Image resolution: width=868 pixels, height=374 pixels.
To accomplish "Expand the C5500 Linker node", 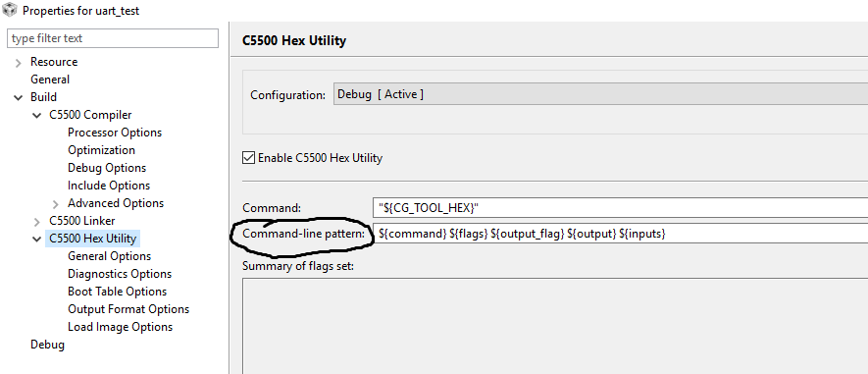I will pos(37,222).
